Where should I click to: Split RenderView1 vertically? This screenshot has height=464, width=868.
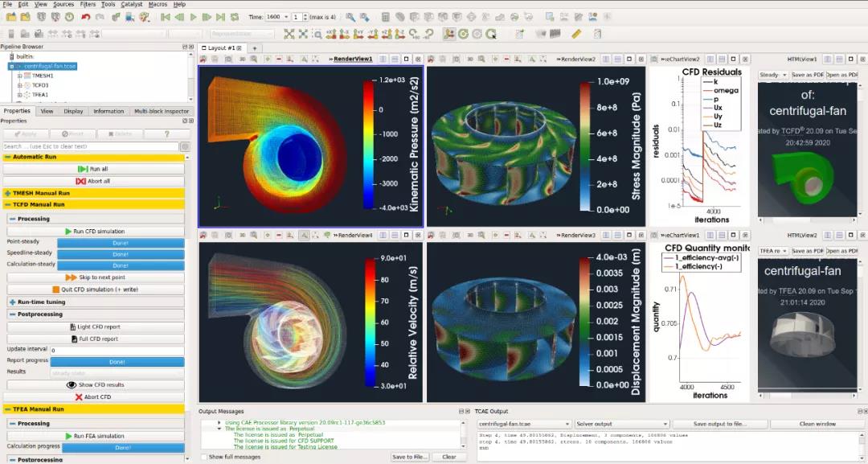[395, 59]
